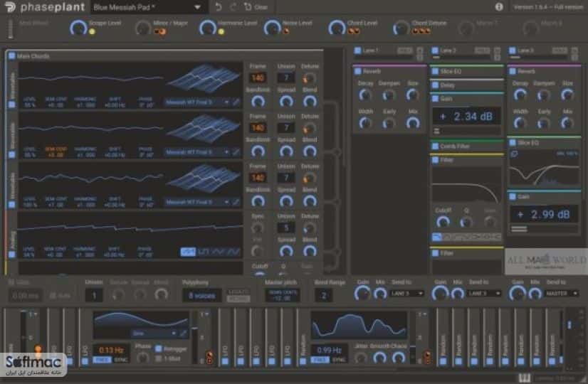Open the second oscillator wavetable selector
Screen dimensions: 588x384
197,152
